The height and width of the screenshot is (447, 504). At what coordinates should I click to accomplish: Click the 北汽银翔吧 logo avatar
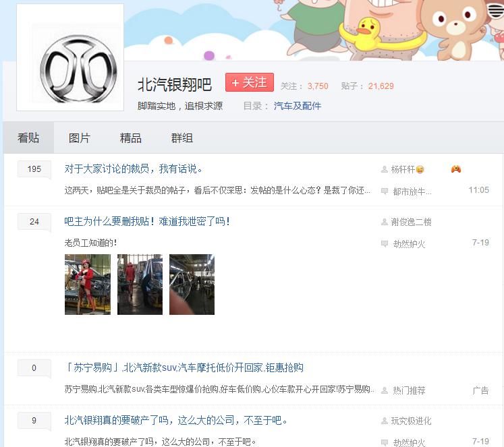[x=70, y=57]
